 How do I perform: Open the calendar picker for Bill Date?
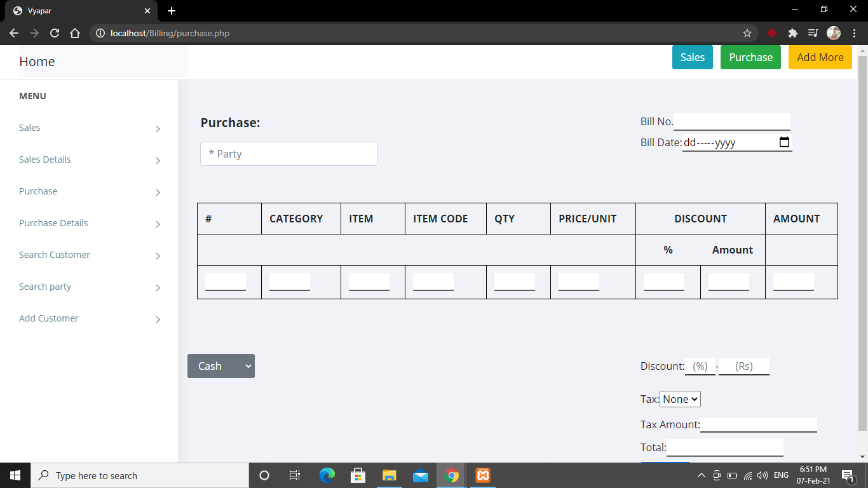(784, 142)
